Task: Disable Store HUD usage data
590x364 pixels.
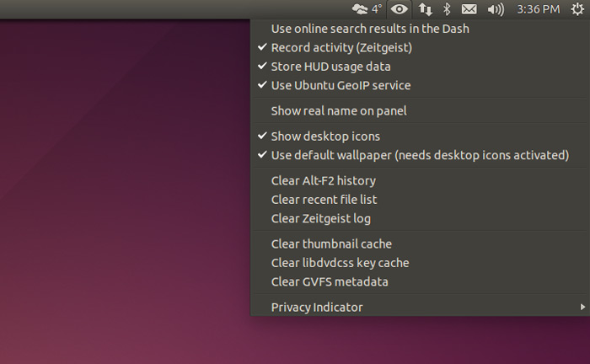Action: click(x=330, y=67)
